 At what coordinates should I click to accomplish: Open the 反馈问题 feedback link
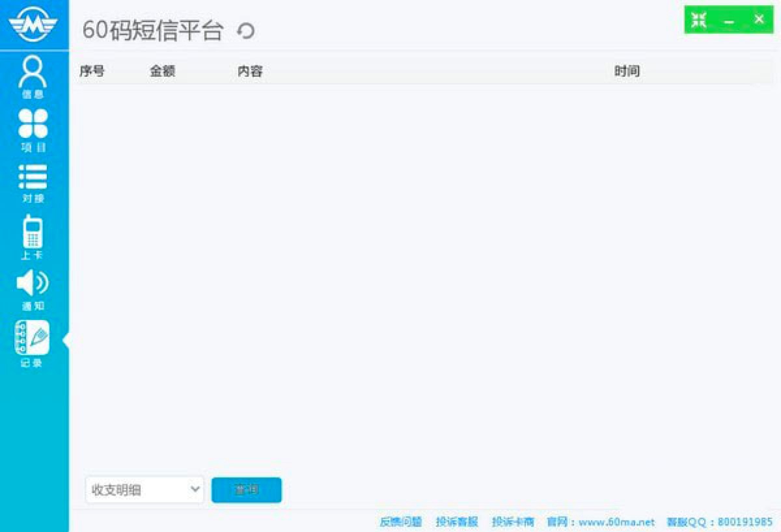point(401,522)
